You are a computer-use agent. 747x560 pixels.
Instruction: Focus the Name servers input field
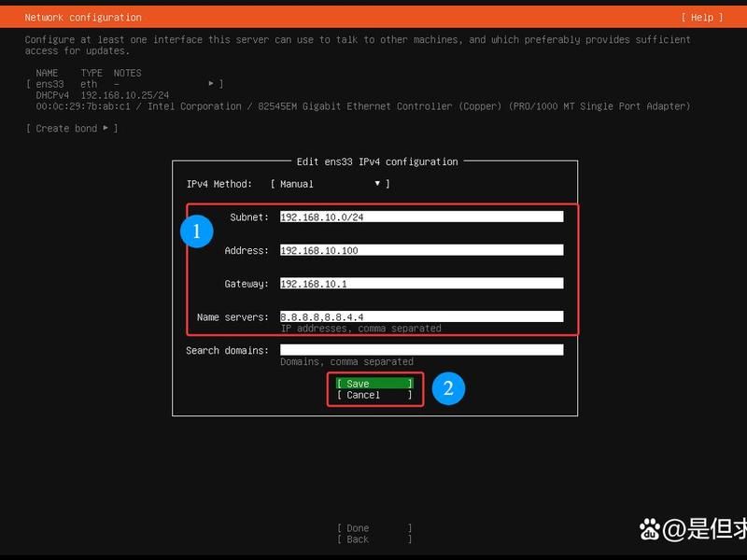[x=422, y=316]
